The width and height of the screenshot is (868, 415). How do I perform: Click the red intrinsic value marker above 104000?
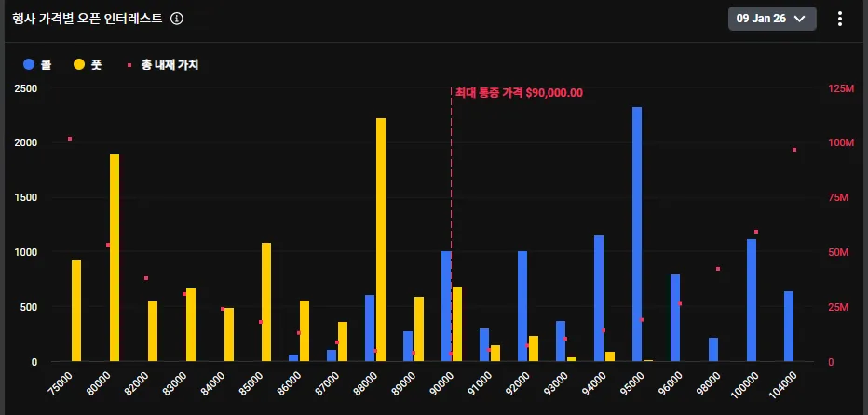pos(794,150)
